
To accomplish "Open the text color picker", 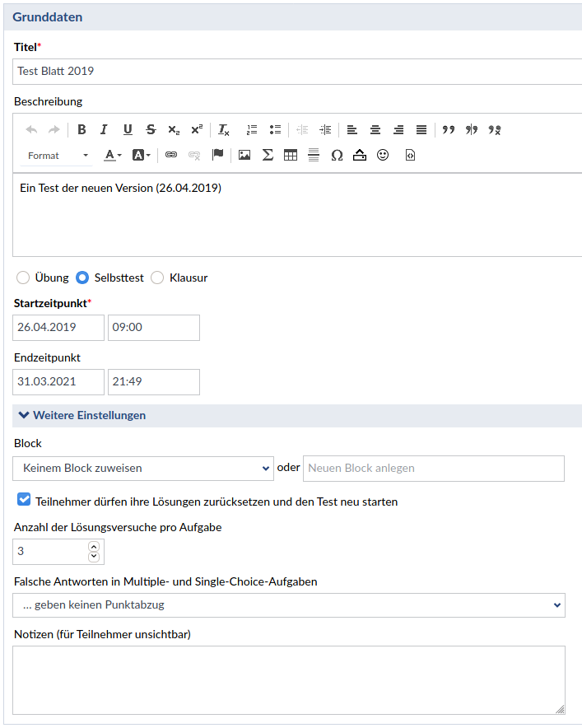I will pyautogui.click(x=113, y=155).
